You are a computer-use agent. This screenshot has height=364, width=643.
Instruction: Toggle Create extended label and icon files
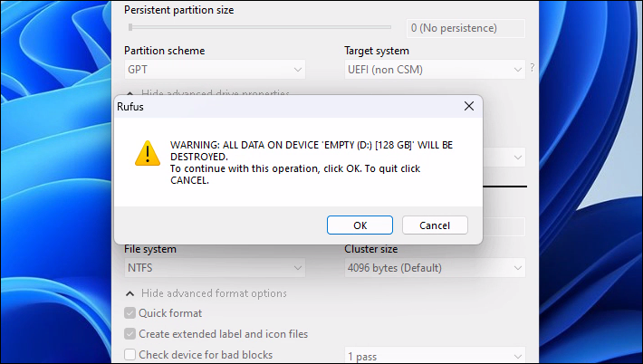tap(130, 333)
